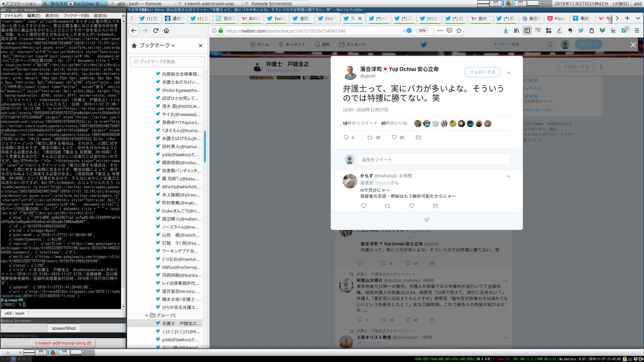Open Firefox downloads panel
Viewport: 644px width, 362px height.
(x=506, y=31)
